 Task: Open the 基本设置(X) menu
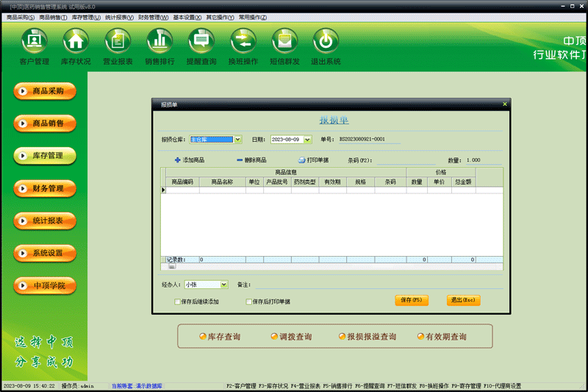click(x=187, y=18)
